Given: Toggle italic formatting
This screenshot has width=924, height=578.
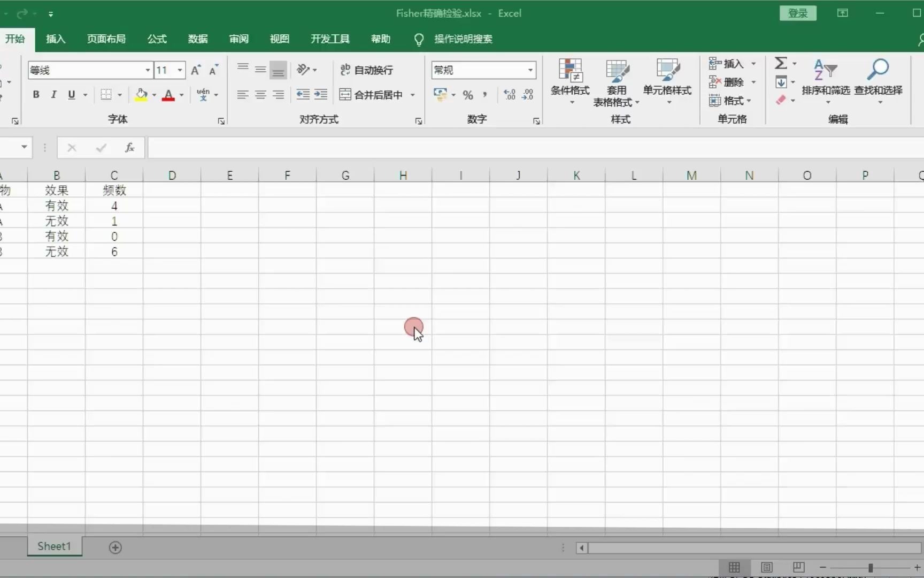Looking at the screenshot, I should 53,95.
